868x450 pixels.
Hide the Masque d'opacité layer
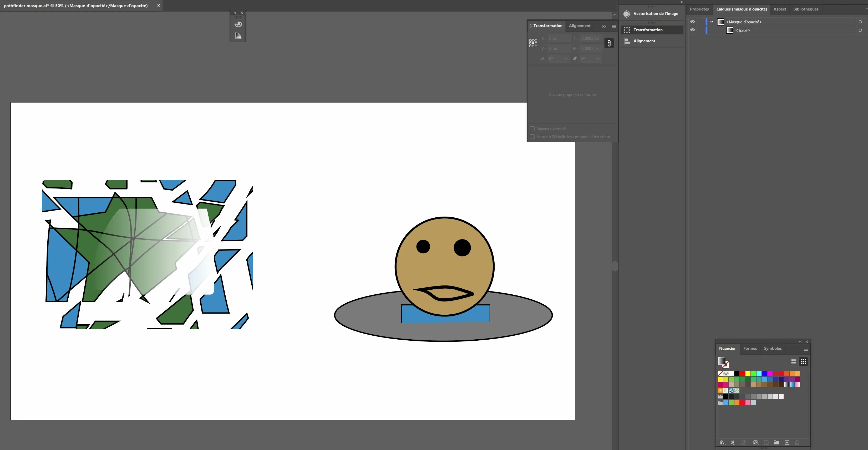[x=692, y=22]
